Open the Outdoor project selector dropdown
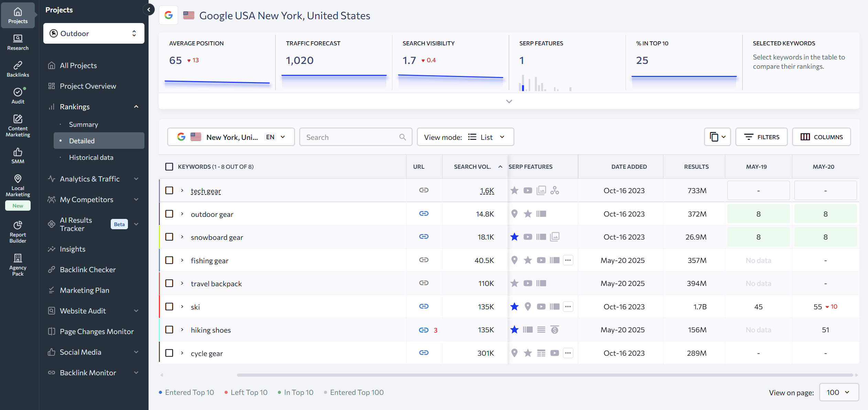The width and height of the screenshot is (868, 410). pos(94,33)
